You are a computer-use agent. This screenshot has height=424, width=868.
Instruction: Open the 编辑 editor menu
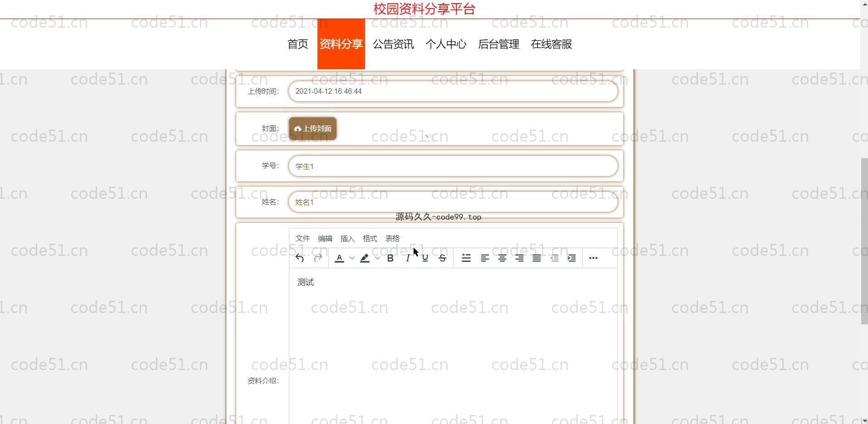pyautogui.click(x=325, y=238)
